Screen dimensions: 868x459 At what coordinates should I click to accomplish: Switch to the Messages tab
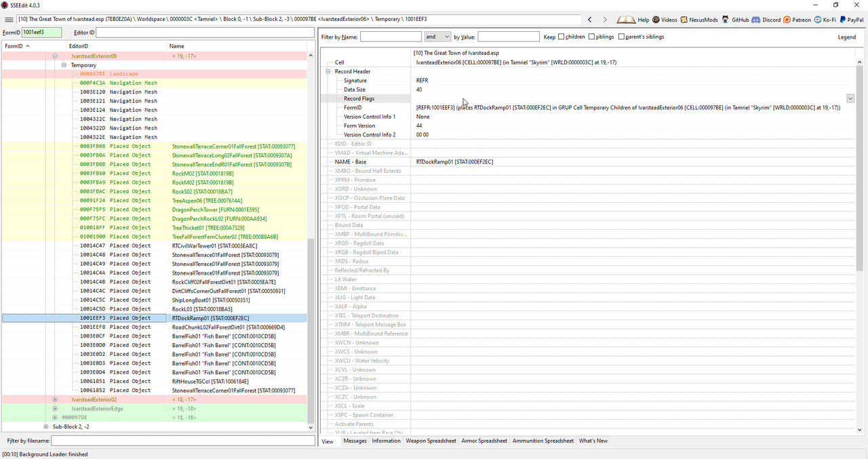(355, 441)
